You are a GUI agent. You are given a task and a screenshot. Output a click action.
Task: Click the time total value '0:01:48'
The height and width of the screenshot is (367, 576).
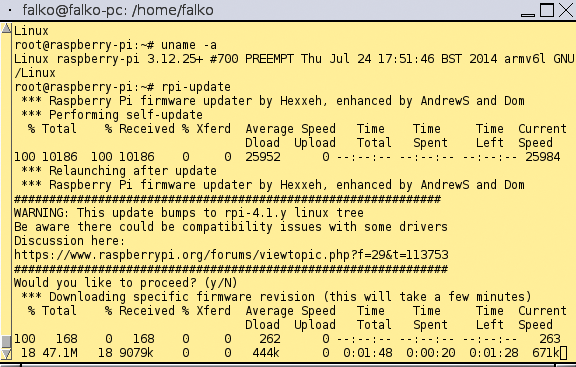click(368, 353)
